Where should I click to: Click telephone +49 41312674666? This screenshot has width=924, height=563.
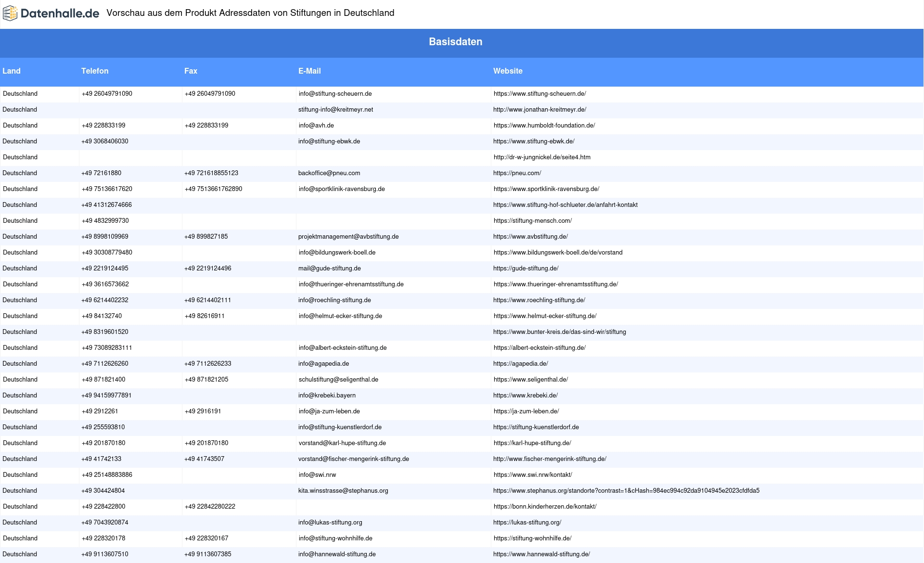[106, 205]
